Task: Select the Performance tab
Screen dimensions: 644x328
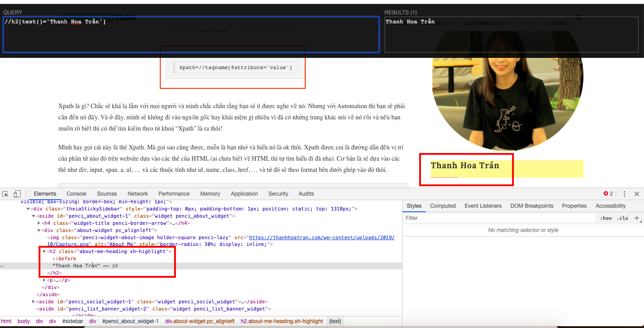Action: [174, 194]
